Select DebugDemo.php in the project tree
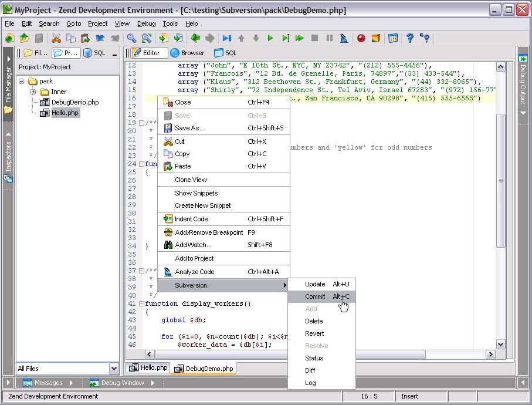The image size is (532, 405). [x=74, y=102]
